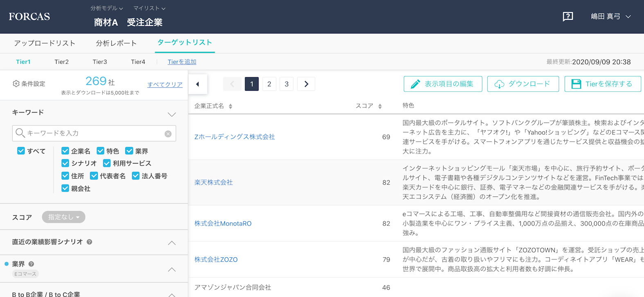Collapse the keyword section chevron
The width and height of the screenshot is (644, 297).
tap(172, 114)
